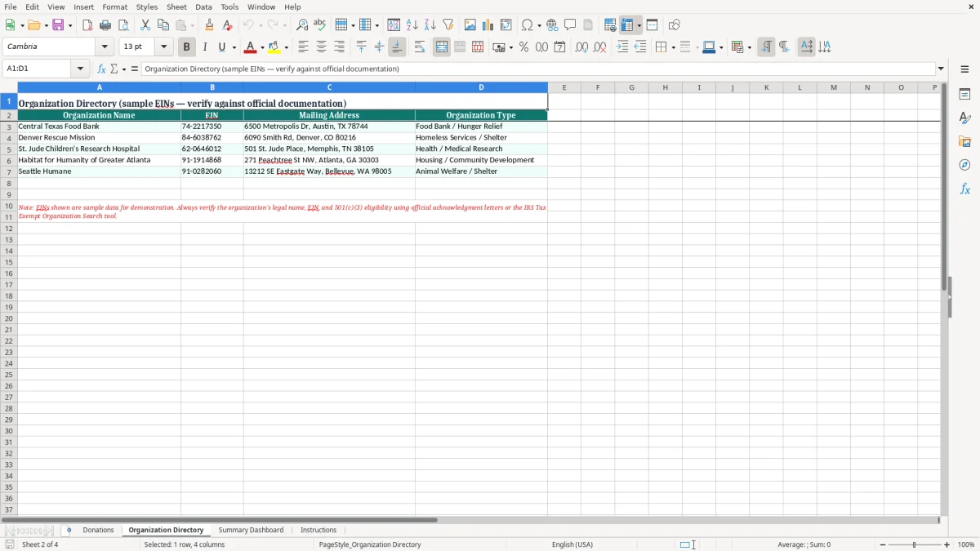Click the zoom-in plus button

tap(947, 544)
